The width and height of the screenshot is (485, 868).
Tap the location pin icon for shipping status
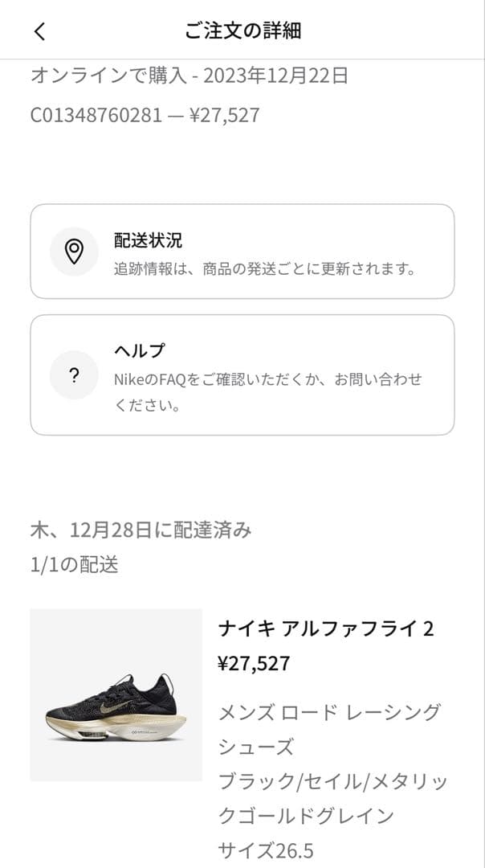(75, 251)
